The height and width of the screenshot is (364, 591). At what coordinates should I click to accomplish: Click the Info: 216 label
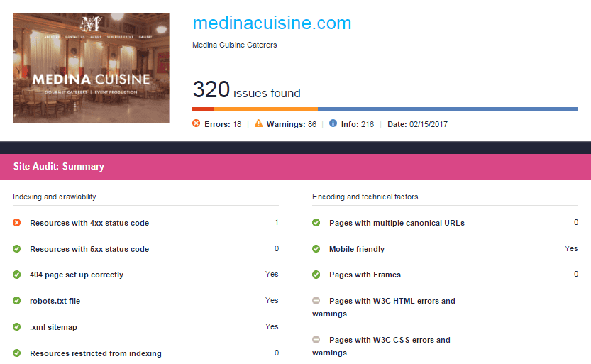point(358,124)
